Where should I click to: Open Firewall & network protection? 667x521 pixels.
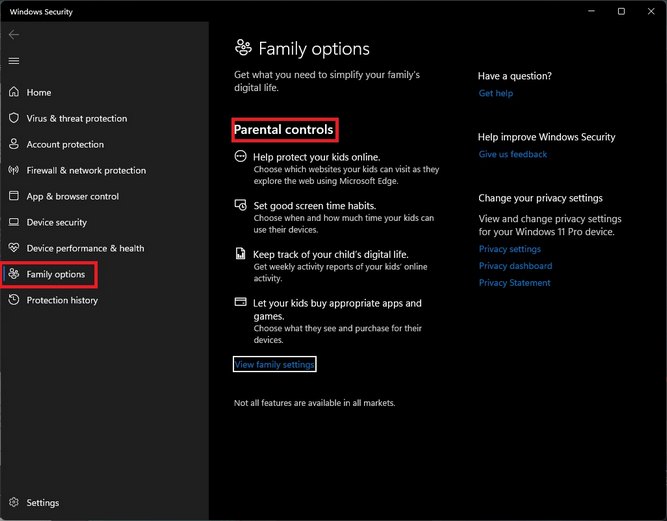(x=86, y=170)
